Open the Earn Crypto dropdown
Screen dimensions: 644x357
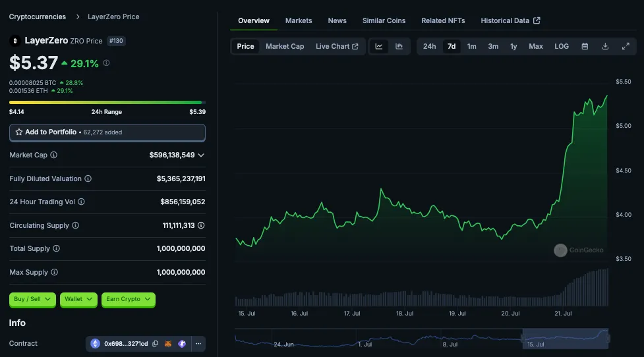(x=129, y=299)
